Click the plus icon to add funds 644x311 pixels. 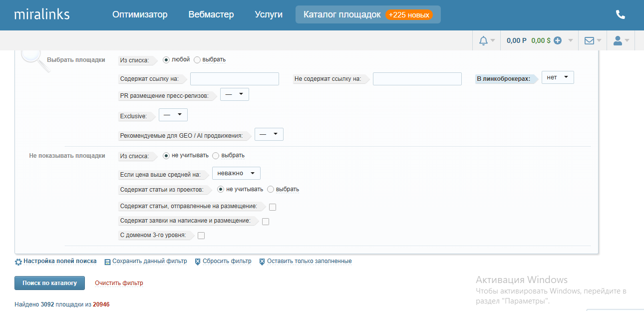tap(558, 41)
